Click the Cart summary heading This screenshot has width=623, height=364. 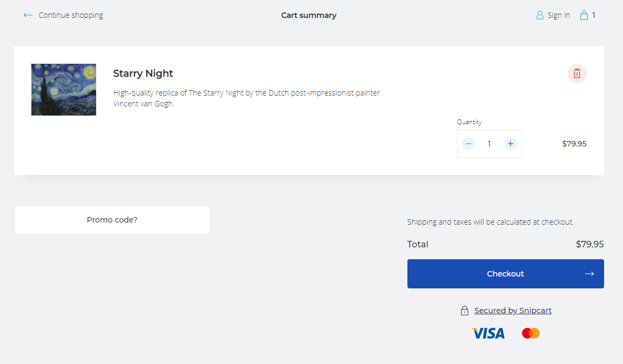point(309,15)
